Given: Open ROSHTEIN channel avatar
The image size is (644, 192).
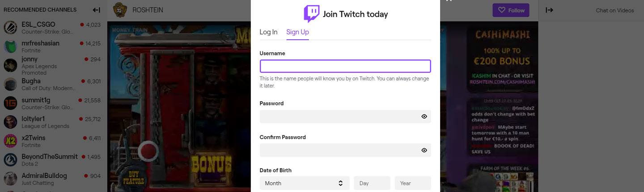Looking at the screenshot, I should 119,10.
